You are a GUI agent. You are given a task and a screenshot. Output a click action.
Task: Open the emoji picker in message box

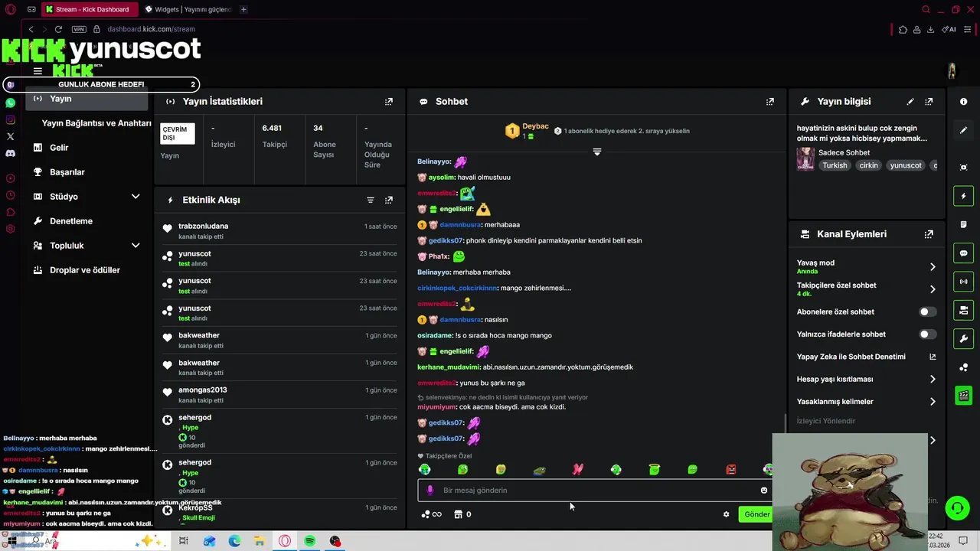pos(763,491)
